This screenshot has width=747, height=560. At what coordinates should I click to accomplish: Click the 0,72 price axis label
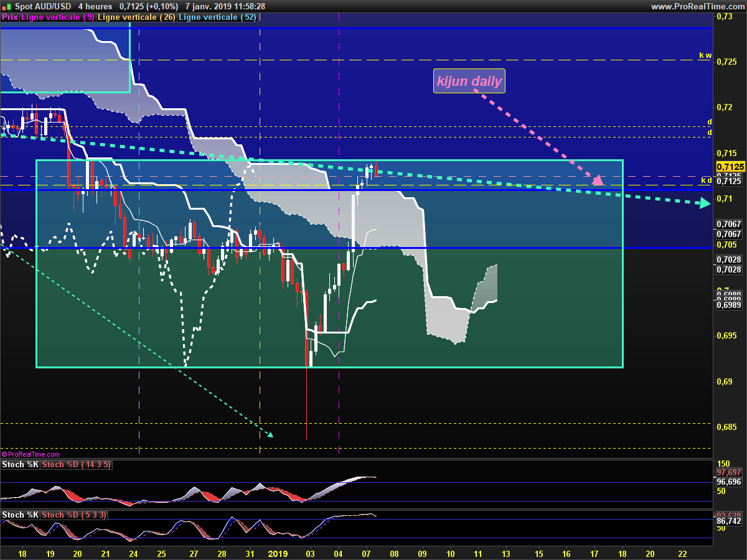point(724,107)
